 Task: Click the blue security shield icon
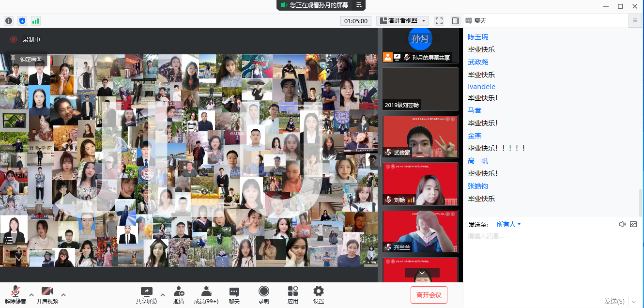point(22,21)
